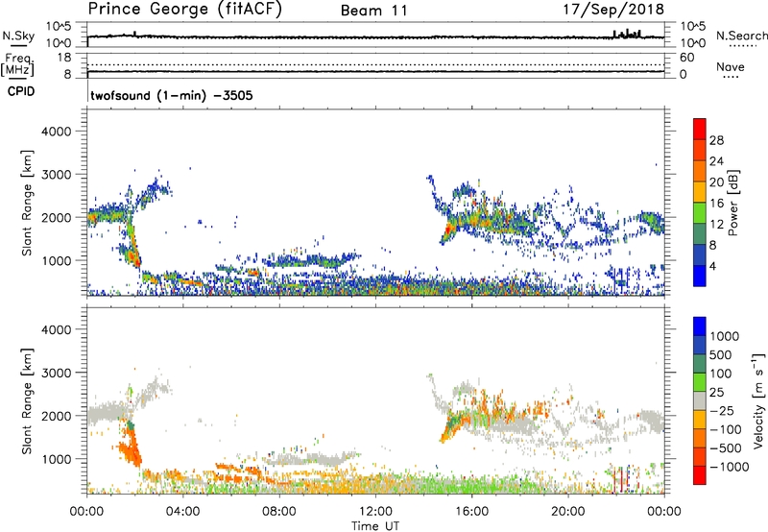The image size is (768, 532).
Task: Click the '3000' tick in the power panel
Action: click(x=56, y=175)
